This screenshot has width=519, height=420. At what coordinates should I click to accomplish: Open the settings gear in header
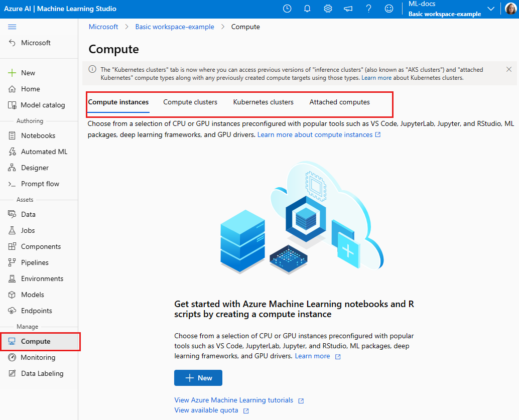pos(328,9)
